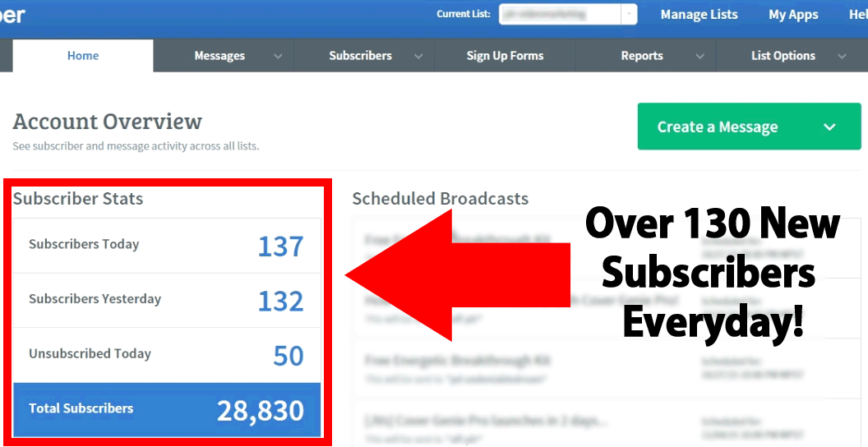Select the Home tab
868x447 pixels.
click(x=83, y=56)
